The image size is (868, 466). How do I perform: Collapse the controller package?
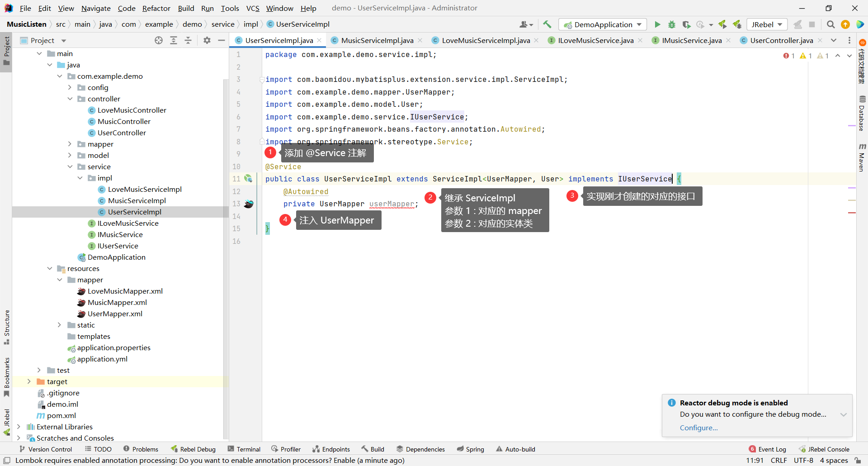(70, 99)
